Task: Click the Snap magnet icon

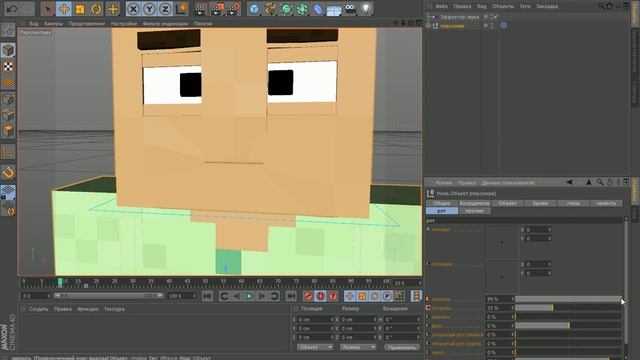Action: pyautogui.click(x=8, y=173)
